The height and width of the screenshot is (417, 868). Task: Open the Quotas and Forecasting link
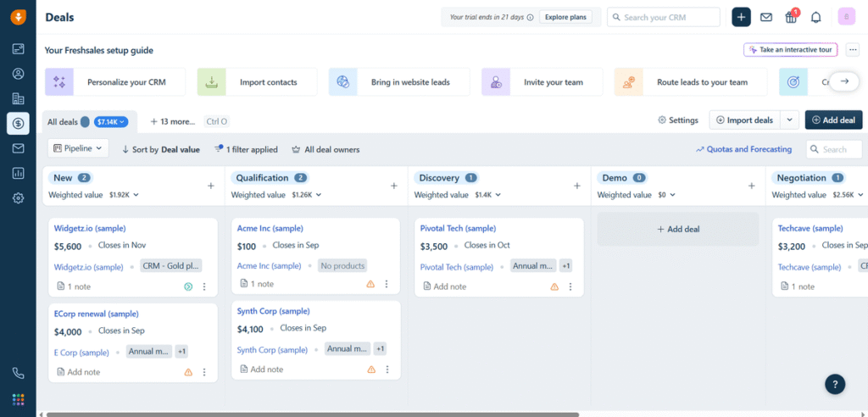[743, 149]
